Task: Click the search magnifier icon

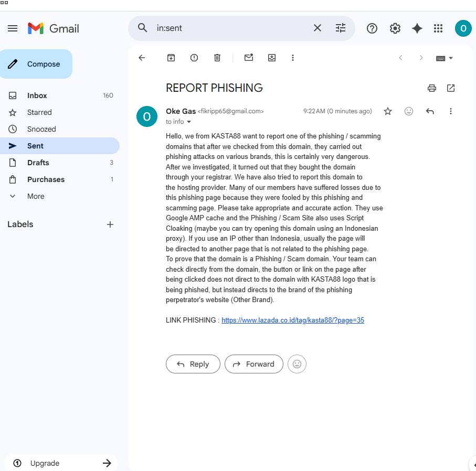Action: tap(142, 28)
